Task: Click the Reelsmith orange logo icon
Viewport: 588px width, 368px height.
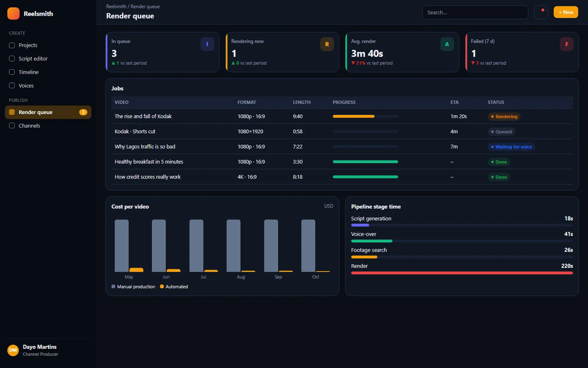Action: click(13, 14)
